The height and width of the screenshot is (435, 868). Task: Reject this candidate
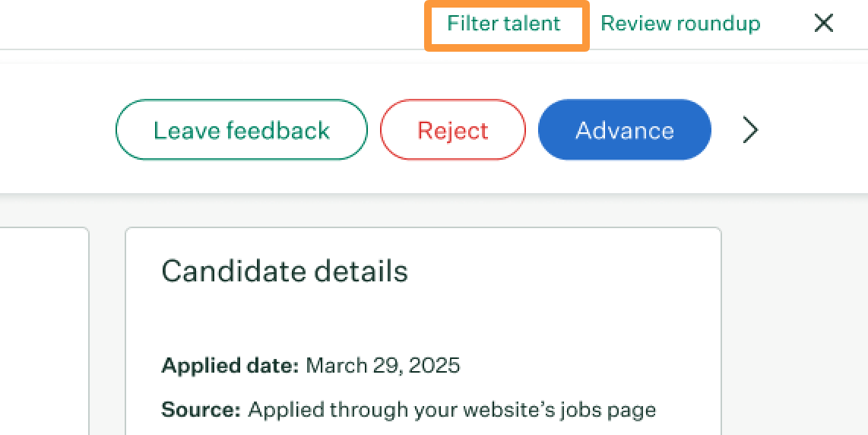point(453,130)
